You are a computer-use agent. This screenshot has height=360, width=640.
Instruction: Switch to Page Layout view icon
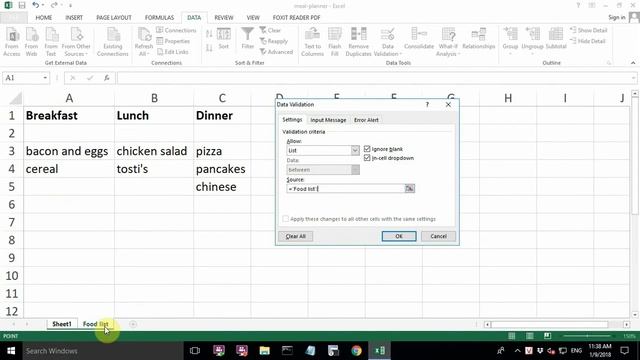tap(529, 336)
